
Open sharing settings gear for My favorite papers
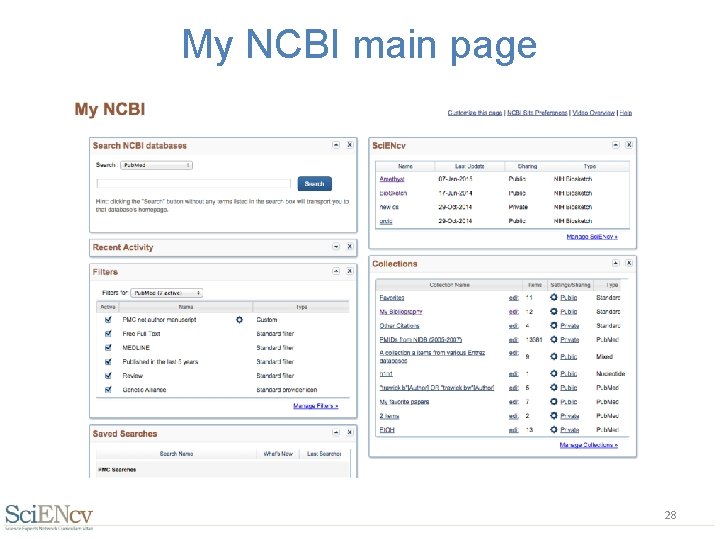pos(554,402)
